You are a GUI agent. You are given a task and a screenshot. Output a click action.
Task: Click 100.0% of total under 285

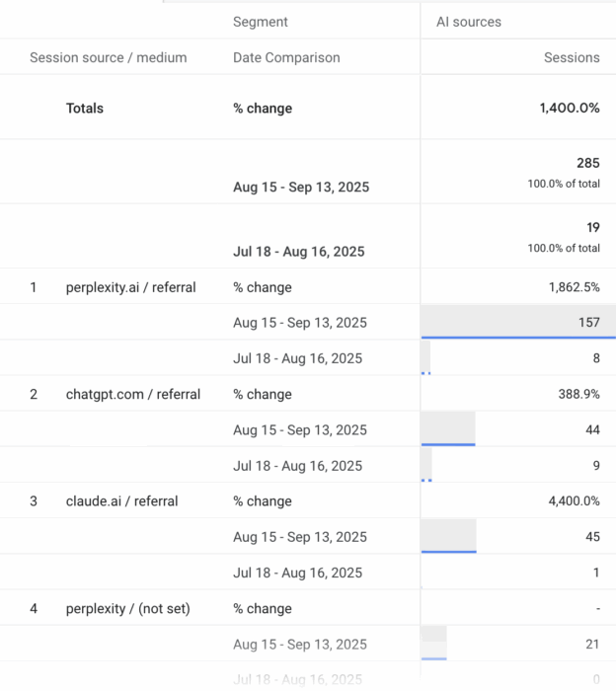564,184
